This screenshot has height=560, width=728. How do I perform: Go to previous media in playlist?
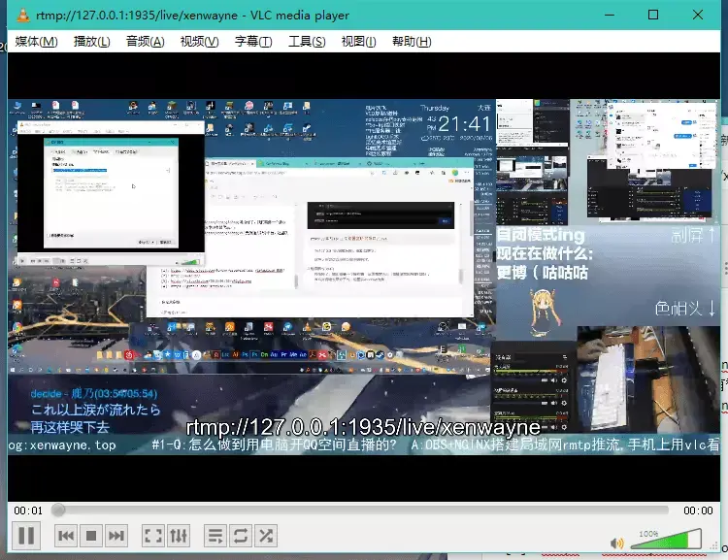click(x=66, y=536)
